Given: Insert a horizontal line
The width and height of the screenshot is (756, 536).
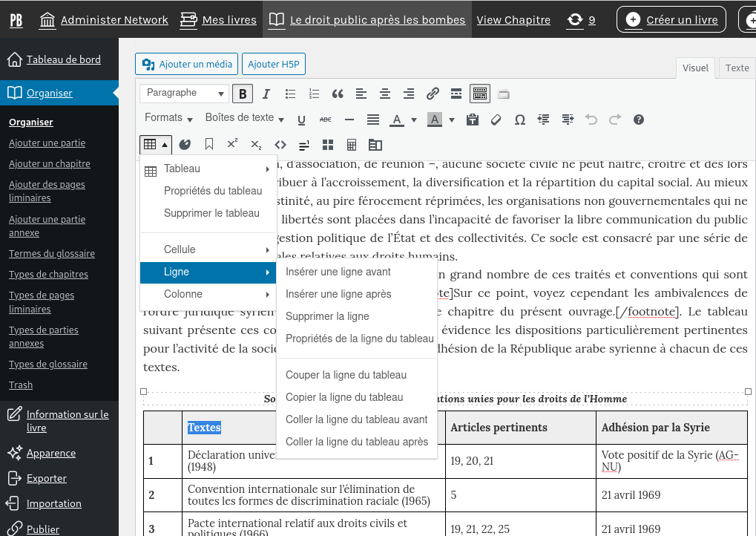Looking at the screenshot, I should pyautogui.click(x=349, y=120).
